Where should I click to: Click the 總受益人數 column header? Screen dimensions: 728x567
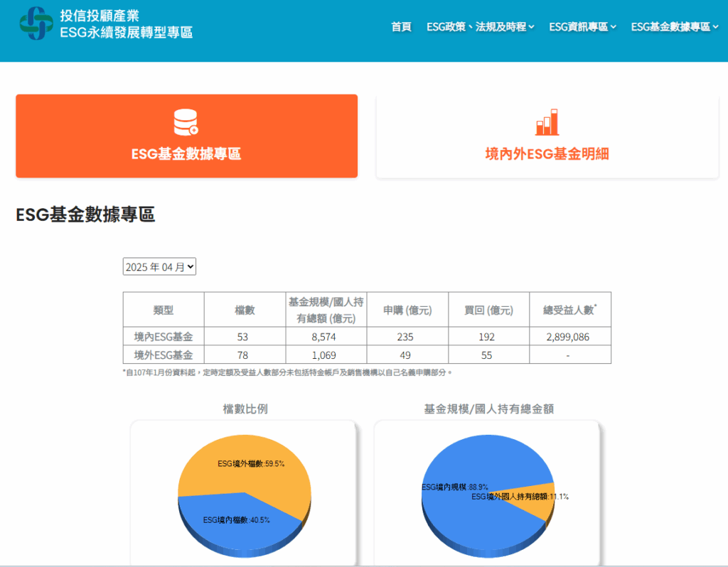[x=569, y=310]
